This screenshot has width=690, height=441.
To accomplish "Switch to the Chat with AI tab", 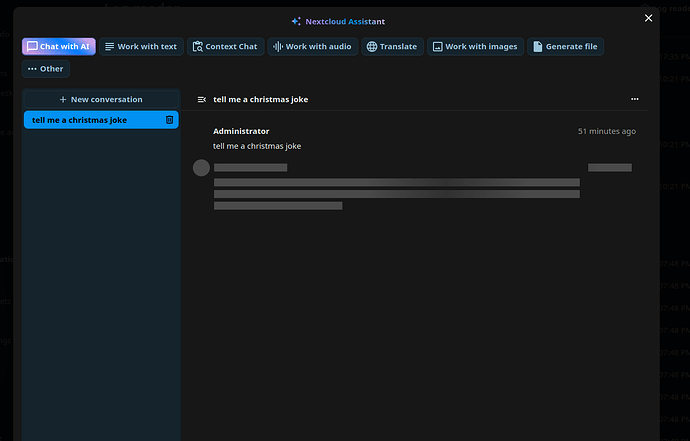I will click(59, 46).
